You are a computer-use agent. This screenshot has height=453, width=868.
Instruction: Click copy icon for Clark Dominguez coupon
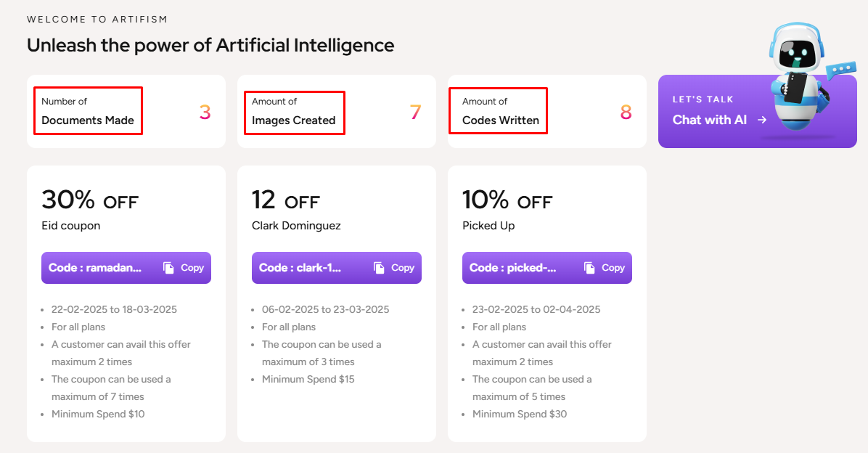(380, 268)
